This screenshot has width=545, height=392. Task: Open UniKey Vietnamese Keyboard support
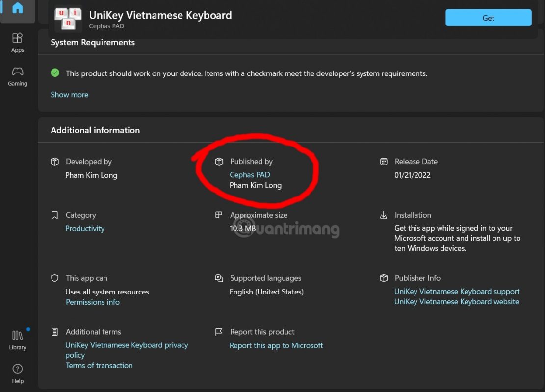[457, 291]
